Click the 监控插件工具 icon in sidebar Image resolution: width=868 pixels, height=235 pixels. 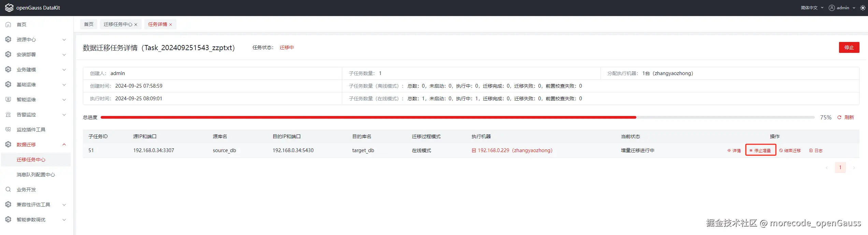click(x=8, y=130)
